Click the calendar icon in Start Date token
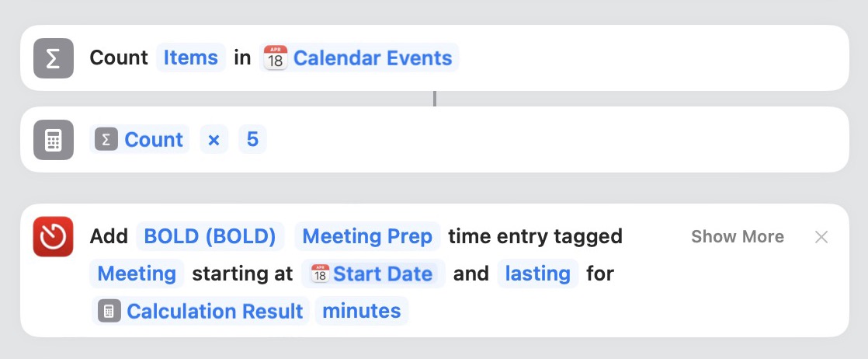 point(320,274)
